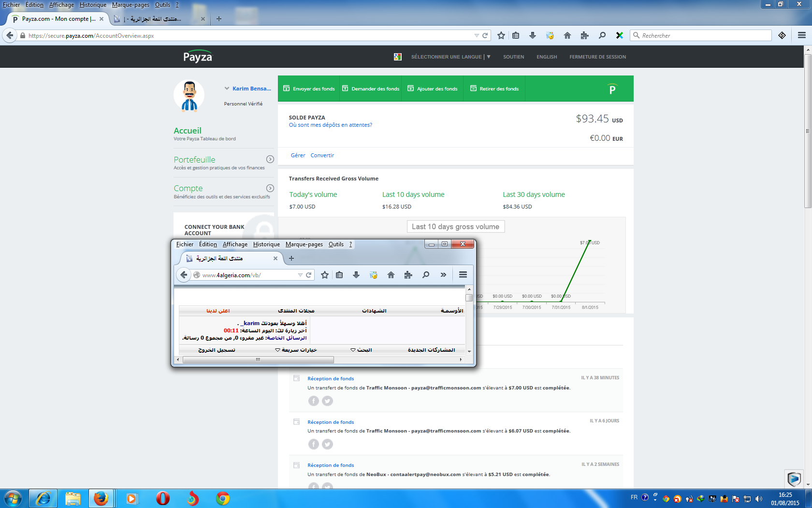812x508 pixels.
Task: Bookmark this page with the star icon
Action: [501, 35]
